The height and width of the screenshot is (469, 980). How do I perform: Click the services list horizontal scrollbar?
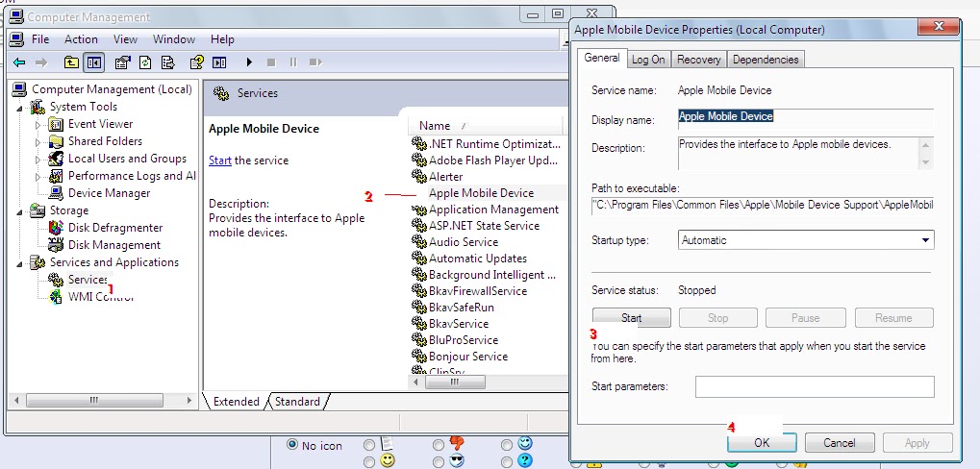(455, 383)
